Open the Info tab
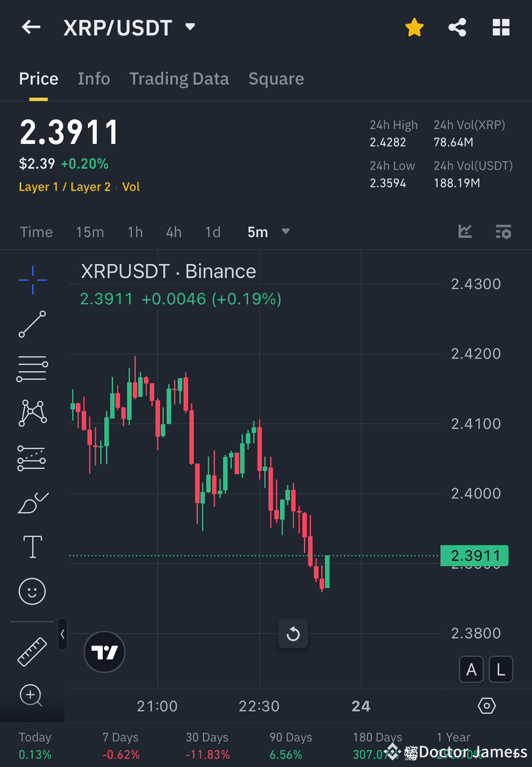Image resolution: width=532 pixels, height=767 pixels. coord(94,78)
